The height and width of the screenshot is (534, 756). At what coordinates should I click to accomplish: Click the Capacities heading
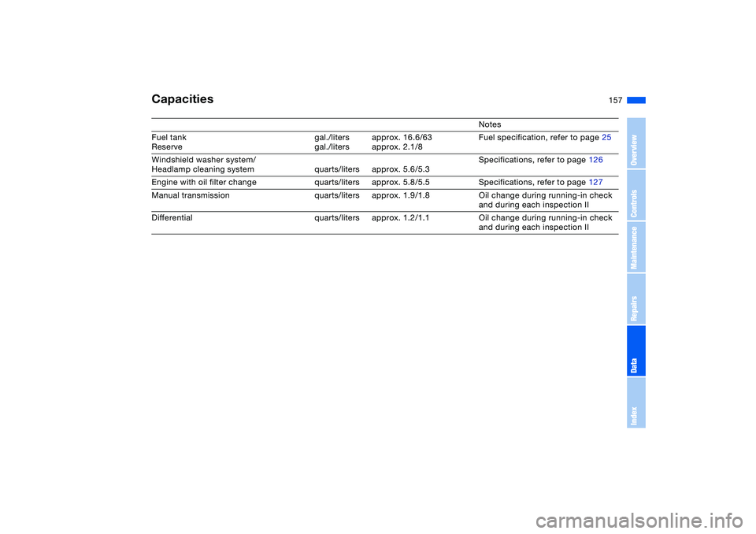coord(182,99)
